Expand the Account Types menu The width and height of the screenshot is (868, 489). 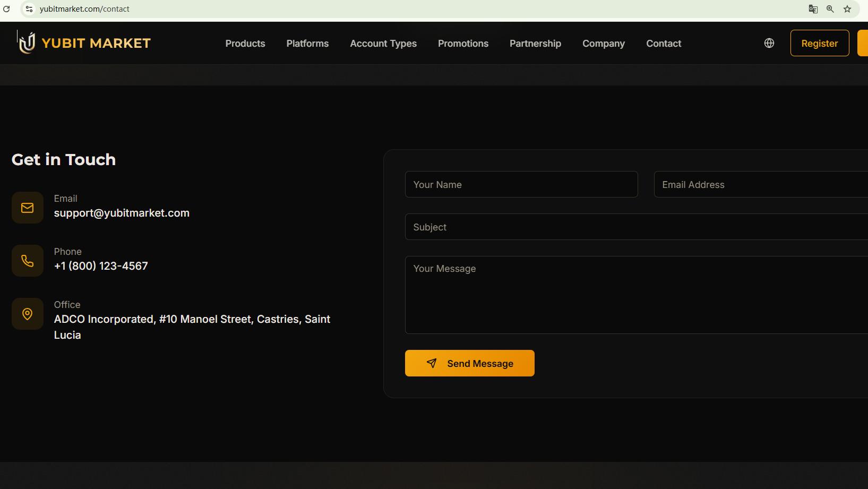coord(383,44)
